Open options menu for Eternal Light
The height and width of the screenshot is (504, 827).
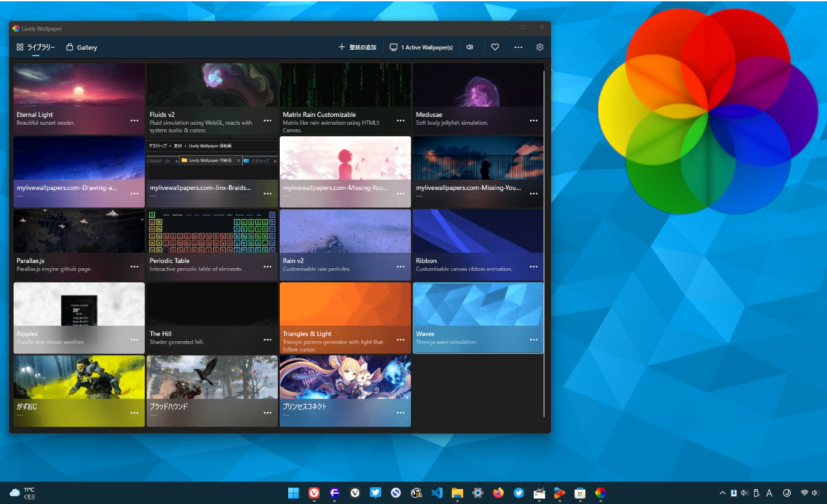[134, 120]
